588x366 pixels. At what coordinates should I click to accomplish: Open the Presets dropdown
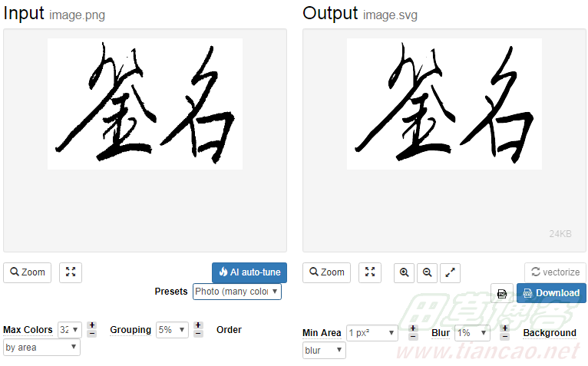[237, 292]
